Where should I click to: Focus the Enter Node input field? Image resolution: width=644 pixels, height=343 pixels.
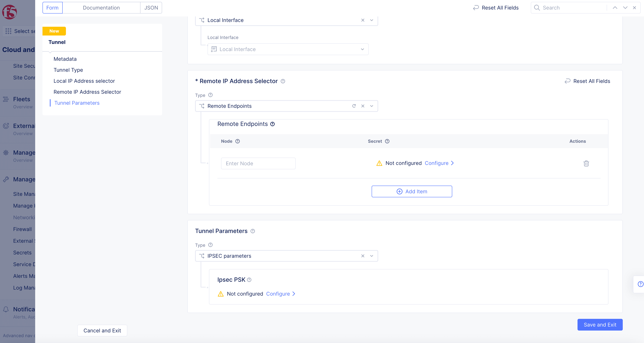(x=258, y=163)
